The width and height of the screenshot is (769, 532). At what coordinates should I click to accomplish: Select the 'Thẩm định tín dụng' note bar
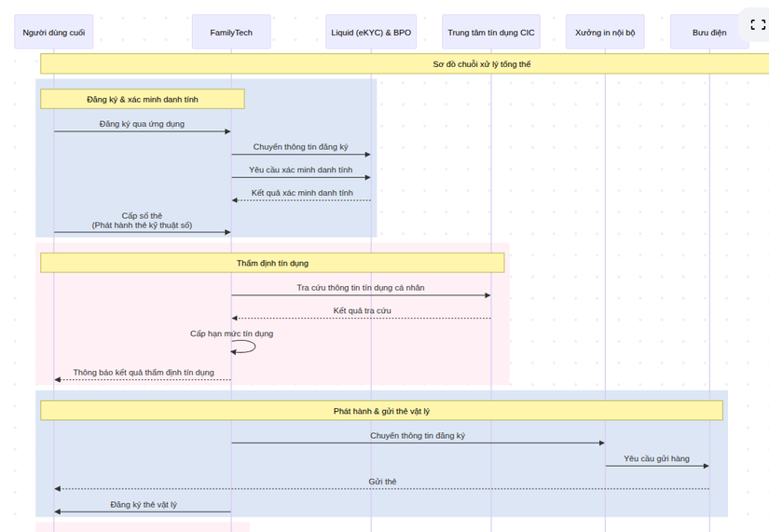point(272,263)
